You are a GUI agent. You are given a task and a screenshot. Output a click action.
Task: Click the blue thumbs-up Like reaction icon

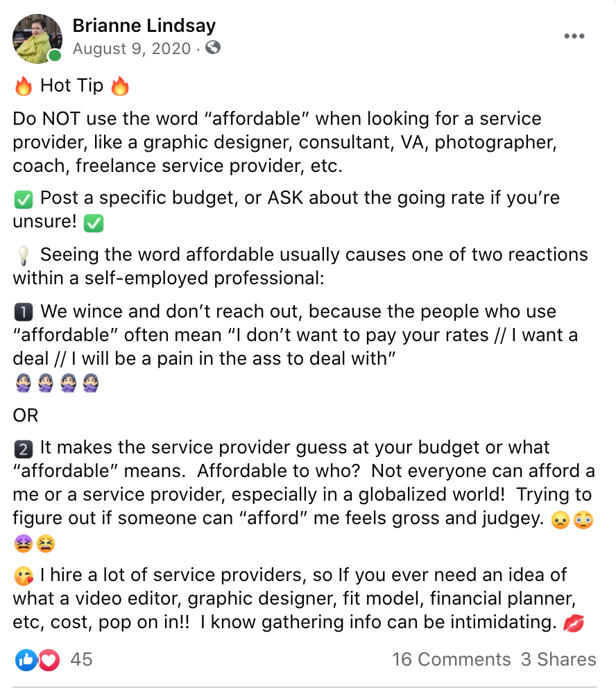[26, 659]
